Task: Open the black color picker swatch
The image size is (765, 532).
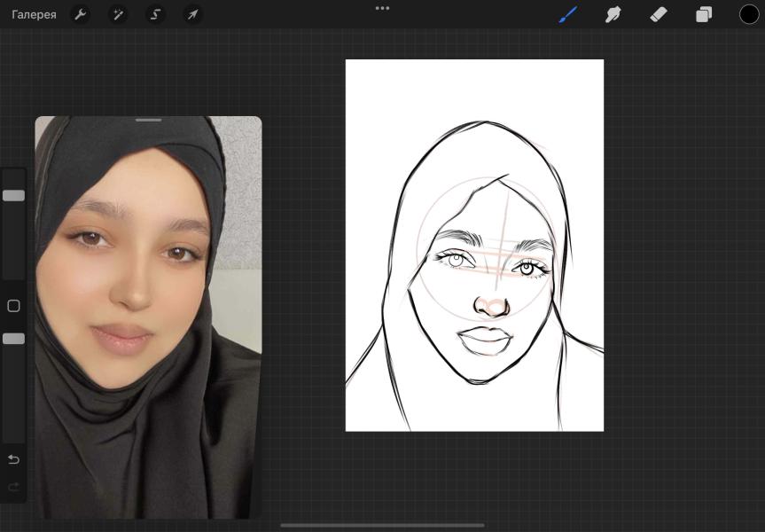Action: [x=749, y=15]
